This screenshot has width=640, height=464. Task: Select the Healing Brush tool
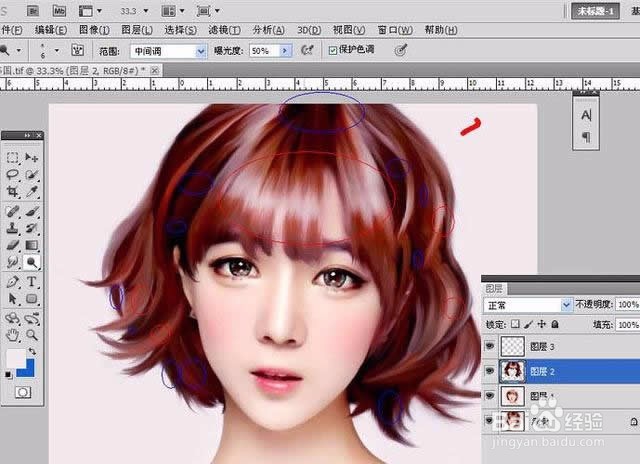tap(13, 211)
